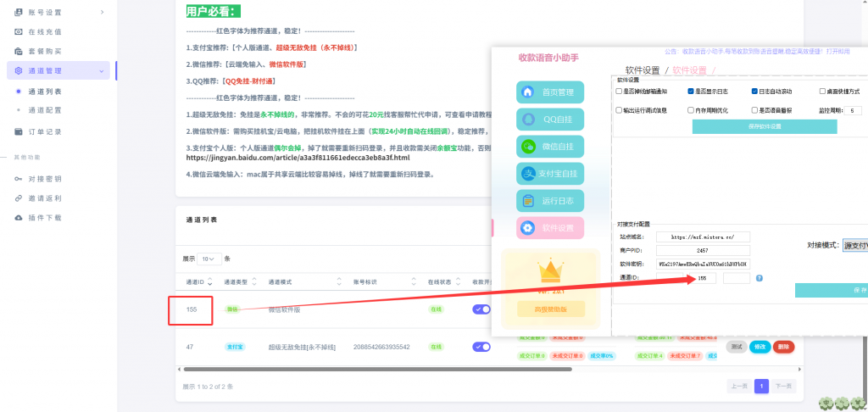This screenshot has width=868, height=412.
Task: Click the 软件密钥 input field
Action: [703, 264]
